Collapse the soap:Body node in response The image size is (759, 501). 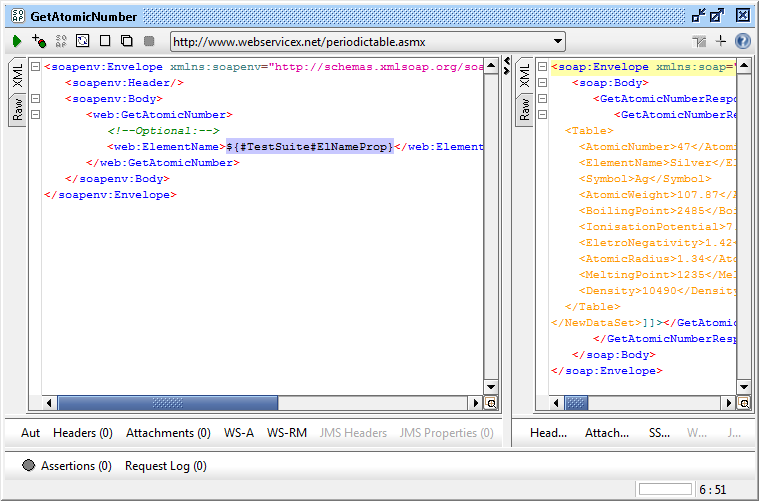[543, 83]
